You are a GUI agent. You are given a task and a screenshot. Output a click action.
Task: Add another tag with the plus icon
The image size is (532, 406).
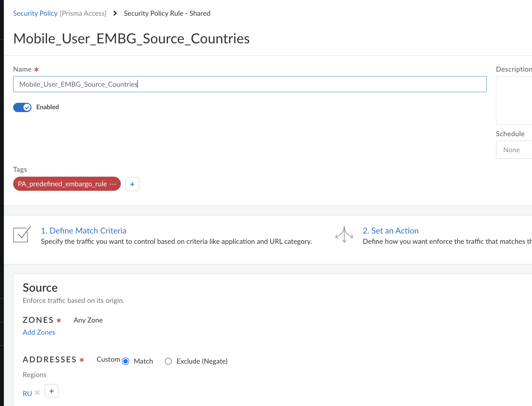[132, 184]
